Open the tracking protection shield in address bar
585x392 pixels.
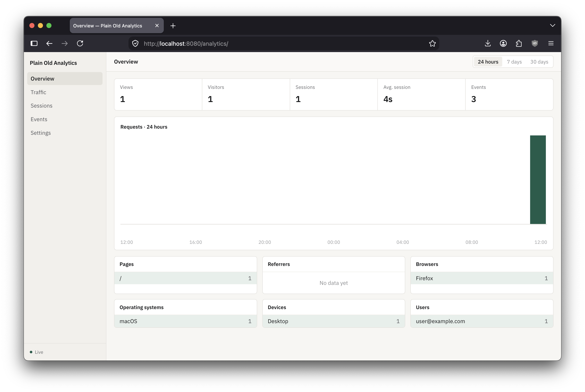coord(135,44)
